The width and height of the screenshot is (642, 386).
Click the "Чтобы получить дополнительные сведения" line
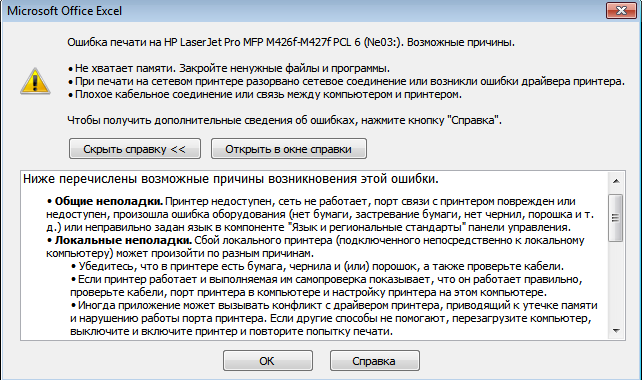(285, 120)
